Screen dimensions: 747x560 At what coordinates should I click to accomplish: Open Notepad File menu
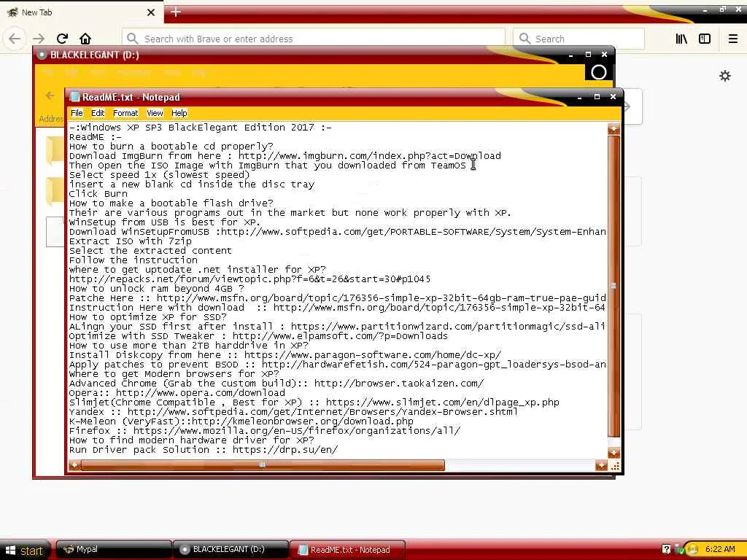pyautogui.click(x=77, y=113)
